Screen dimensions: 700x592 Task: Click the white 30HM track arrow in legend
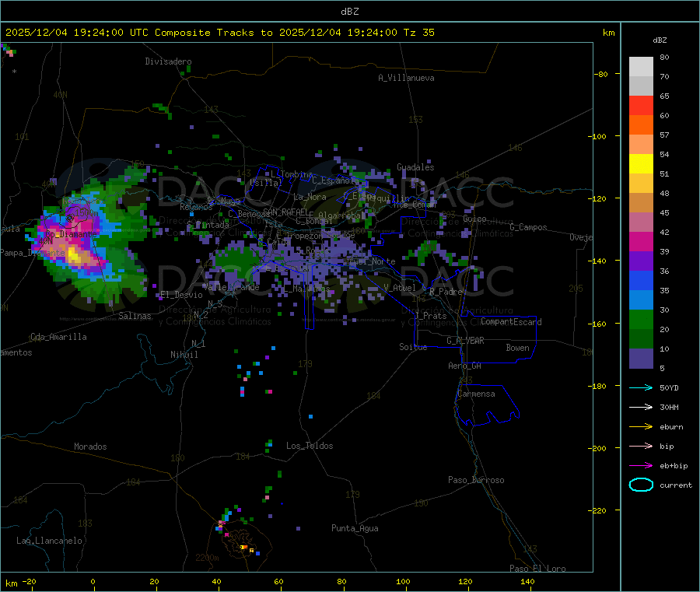[x=641, y=407]
